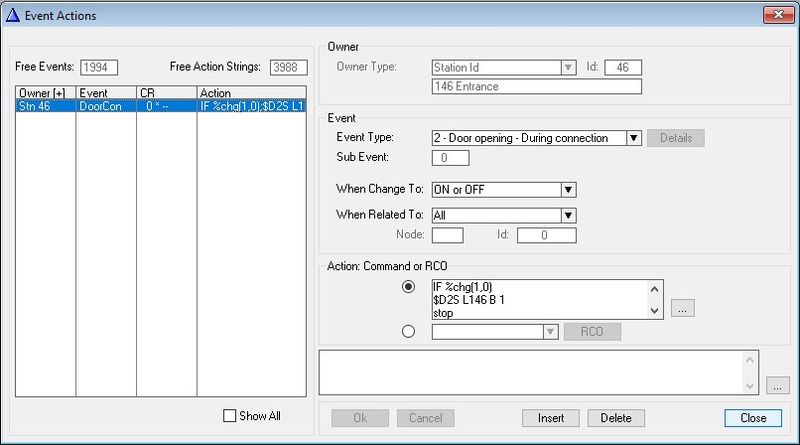The width and height of the screenshot is (800, 445).
Task: Click the Owner [+] column header
Action: click(45, 93)
